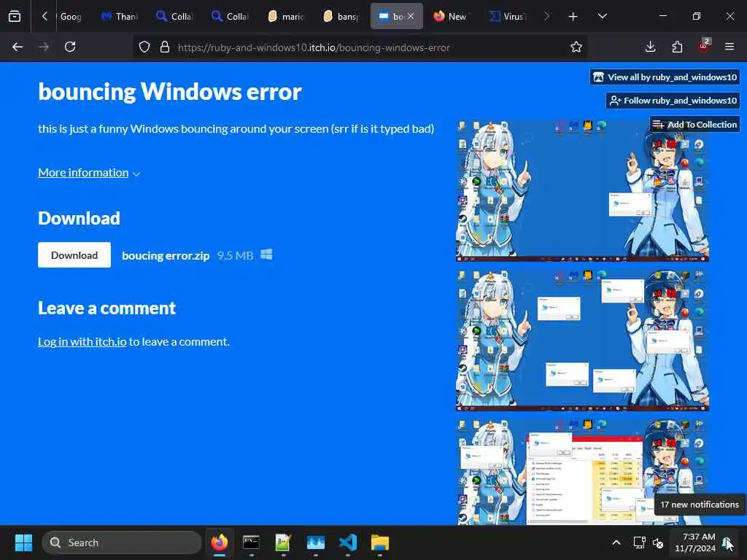Click Follow ruby_and_windows10 button
Viewport: 747px width, 560px height.
coord(673,101)
